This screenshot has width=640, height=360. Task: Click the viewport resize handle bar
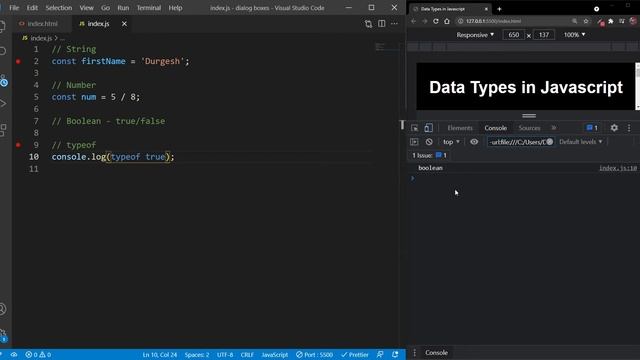pos(529,116)
